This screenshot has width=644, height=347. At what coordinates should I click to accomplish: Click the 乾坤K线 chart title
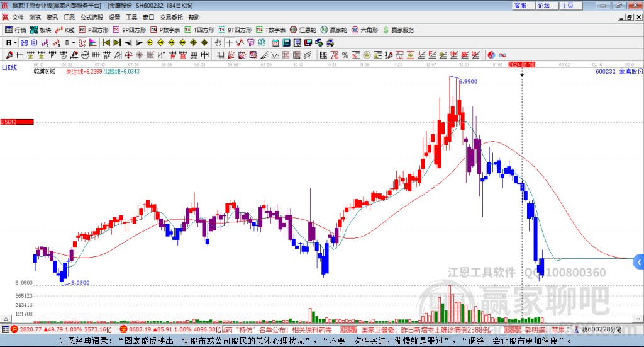45,72
